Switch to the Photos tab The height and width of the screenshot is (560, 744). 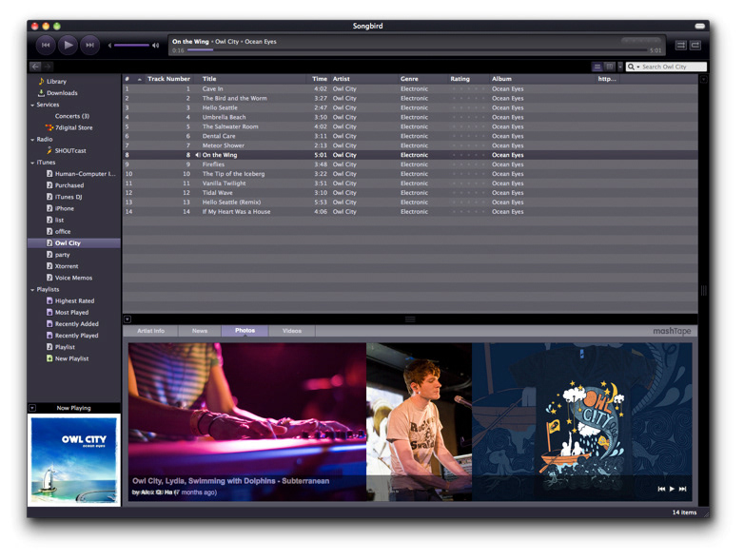pos(245,331)
